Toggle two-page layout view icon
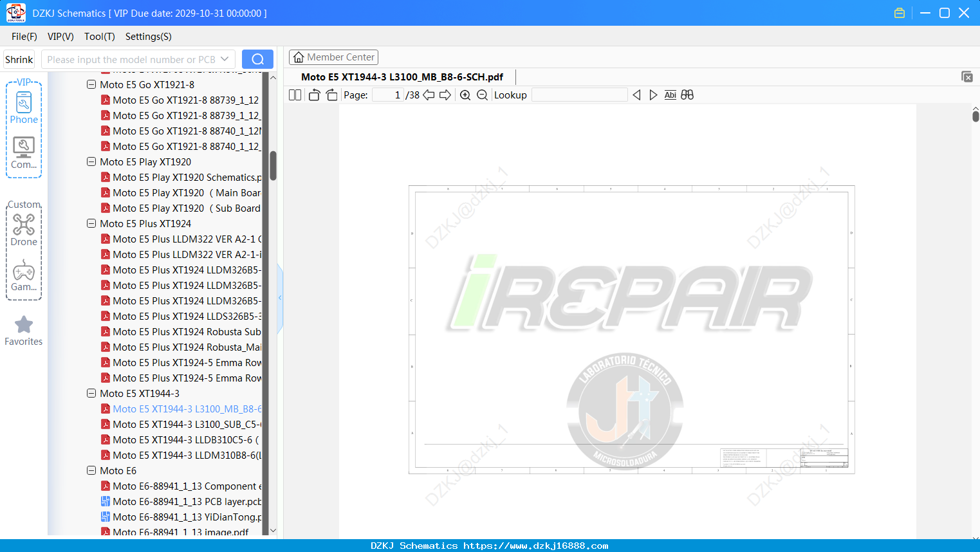Screen dimensions: 980x552 (295, 95)
